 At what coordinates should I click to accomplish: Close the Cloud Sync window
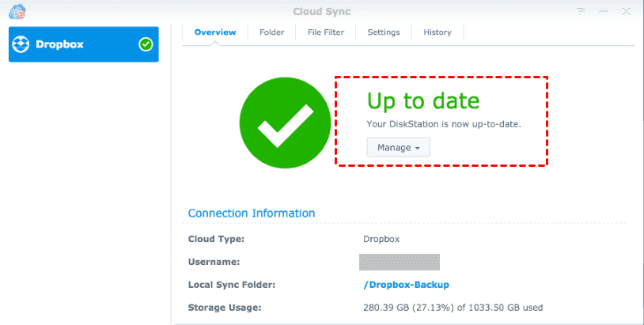pos(624,11)
